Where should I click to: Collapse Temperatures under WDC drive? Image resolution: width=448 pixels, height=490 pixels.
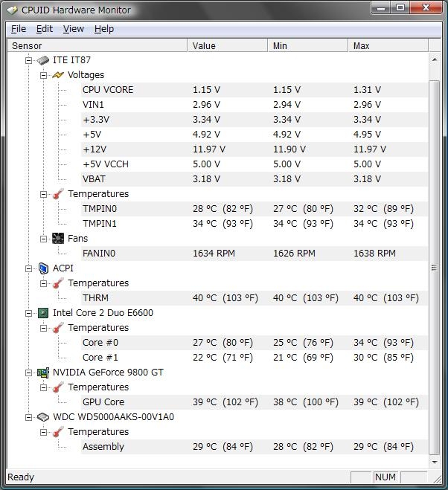point(43,433)
